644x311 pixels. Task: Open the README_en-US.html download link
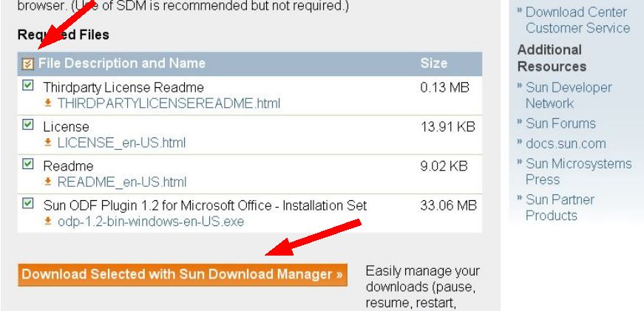[122, 182]
